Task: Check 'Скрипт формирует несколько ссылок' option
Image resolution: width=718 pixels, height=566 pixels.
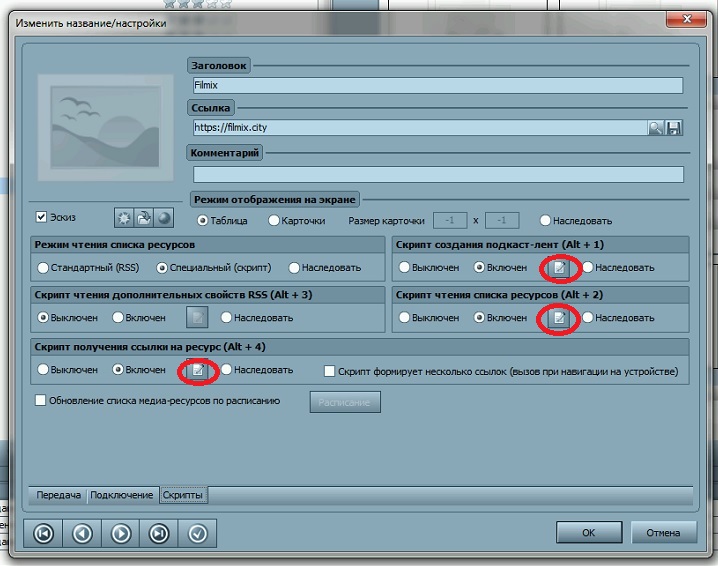Action: point(329,371)
